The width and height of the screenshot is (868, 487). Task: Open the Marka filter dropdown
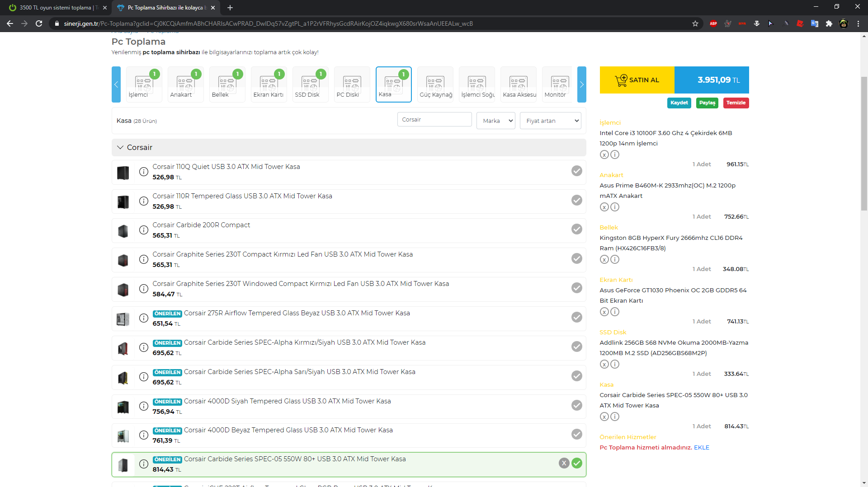496,121
